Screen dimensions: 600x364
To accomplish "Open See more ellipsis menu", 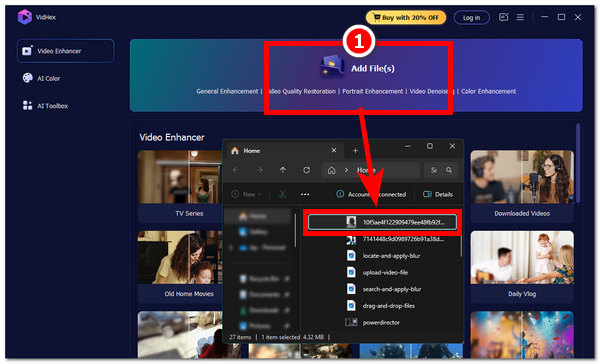I will [x=305, y=194].
